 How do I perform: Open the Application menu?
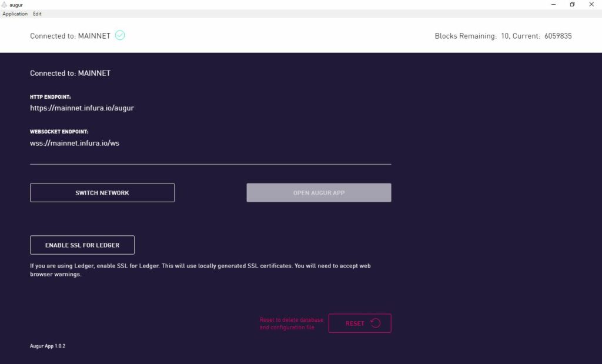pyautogui.click(x=15, y=14)
